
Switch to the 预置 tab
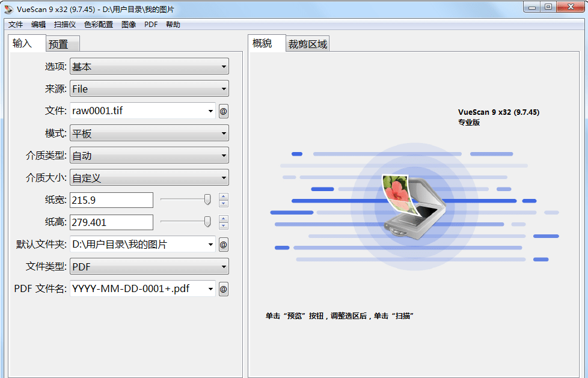[x=63, y=44]
